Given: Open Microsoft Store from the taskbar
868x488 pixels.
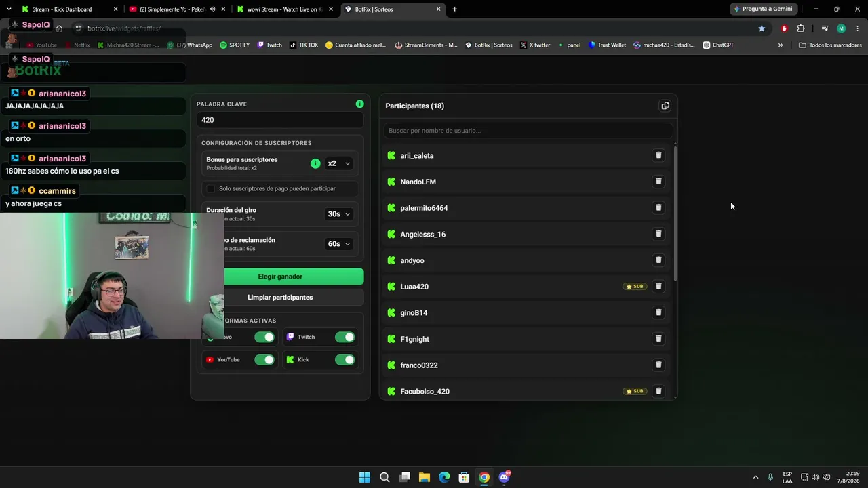Looking at the screenshot, I should click(x=464, y=477).
